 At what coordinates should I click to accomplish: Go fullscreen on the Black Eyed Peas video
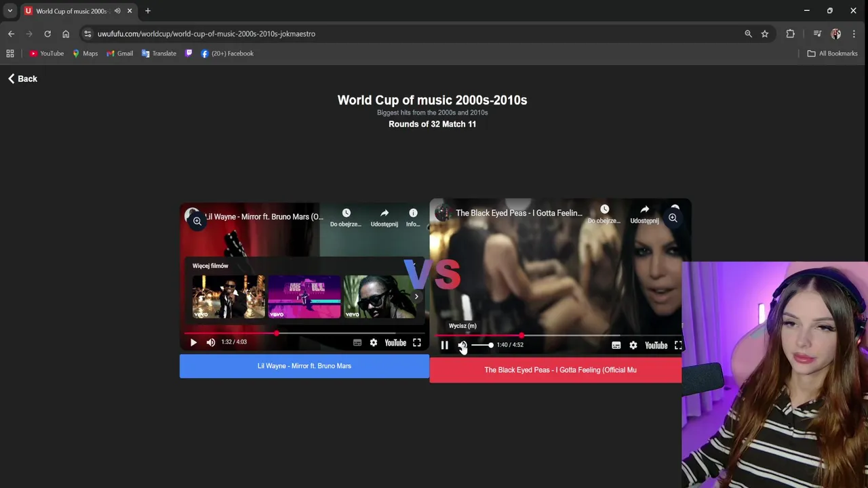pos(678,346)
